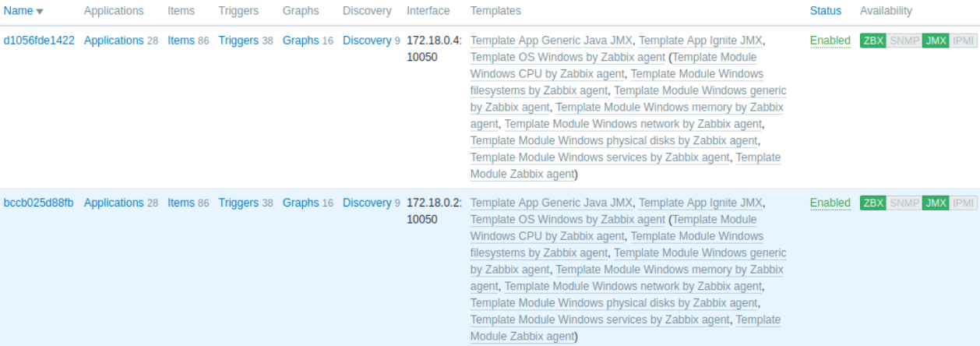Screen dimensions: 980x346
Task: Open Discovery rules for d1056fde1422
Action: 366,41
